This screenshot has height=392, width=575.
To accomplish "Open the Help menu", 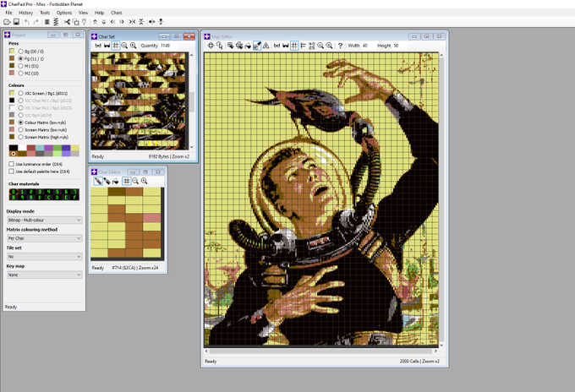I will [x=100, y=13].
